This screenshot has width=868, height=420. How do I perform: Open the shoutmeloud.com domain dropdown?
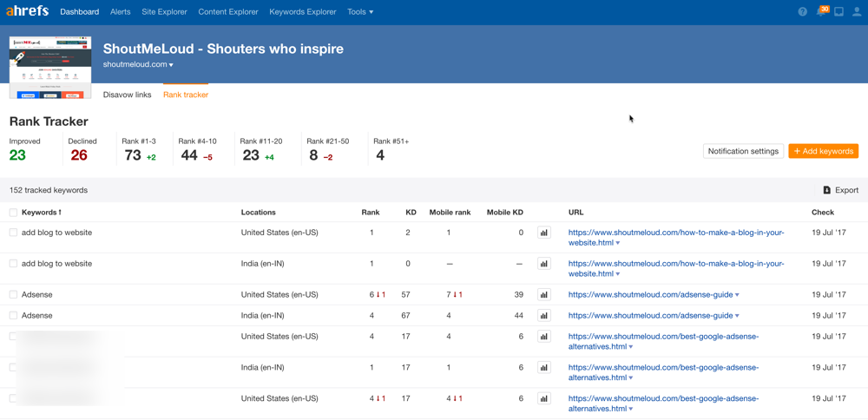coord(138,65)
